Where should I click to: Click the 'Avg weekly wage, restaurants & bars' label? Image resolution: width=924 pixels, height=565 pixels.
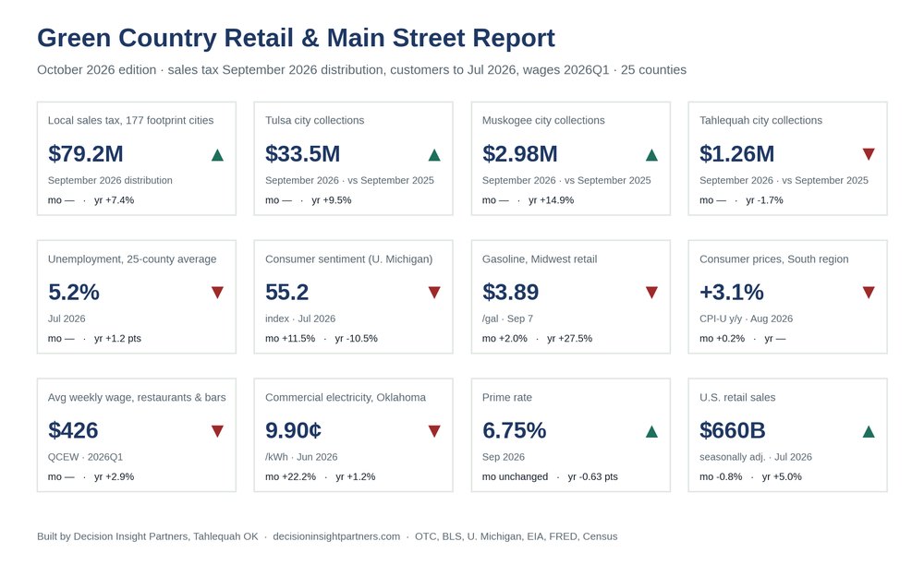click(x=137, y=397)
